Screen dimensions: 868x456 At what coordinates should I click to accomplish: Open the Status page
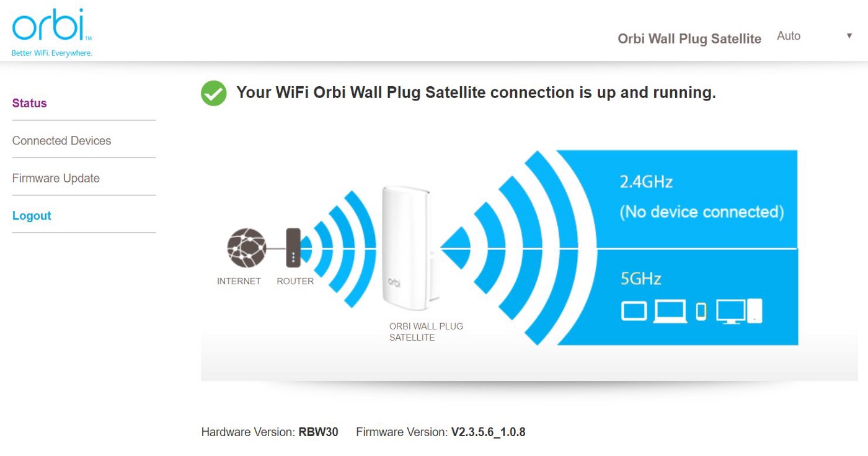click(x=30, y=104)
